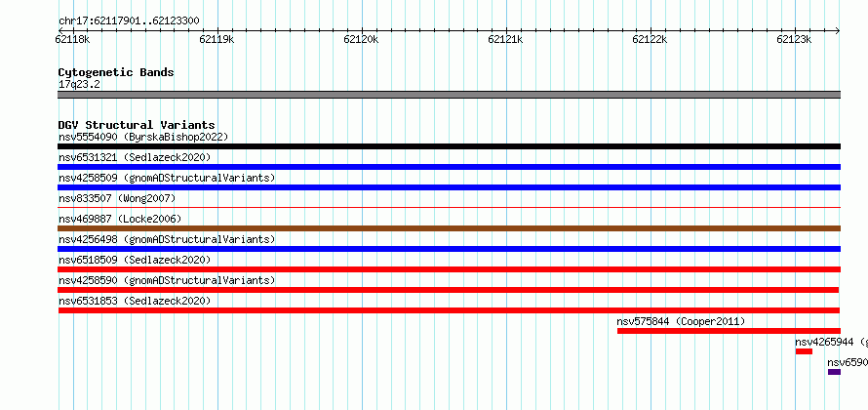The height and width of the screenshot is (410, 868).
Task: Select the red nsv4258590 variant bar
Action: (x=449, y=290)
